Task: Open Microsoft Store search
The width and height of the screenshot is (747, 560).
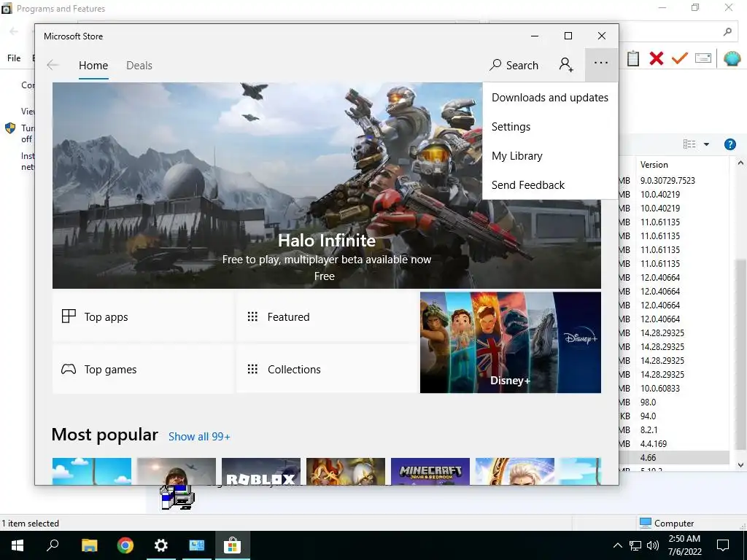Action: [514, 65]
